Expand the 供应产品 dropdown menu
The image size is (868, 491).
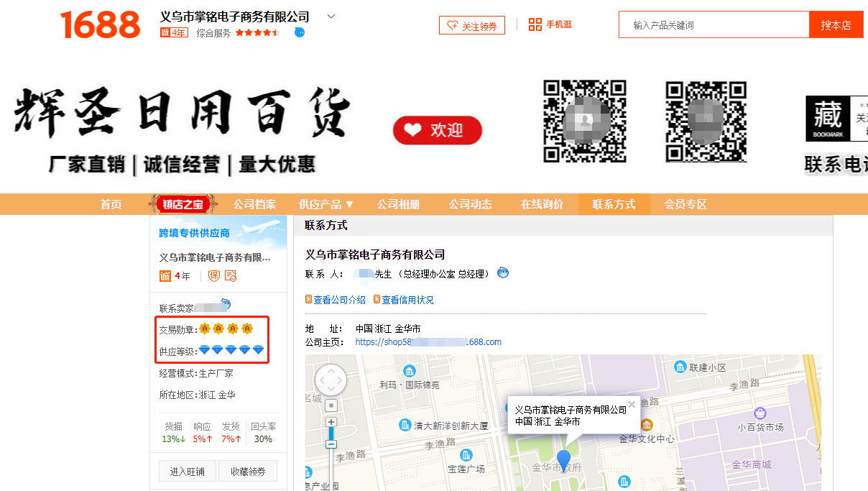point(326,204)
